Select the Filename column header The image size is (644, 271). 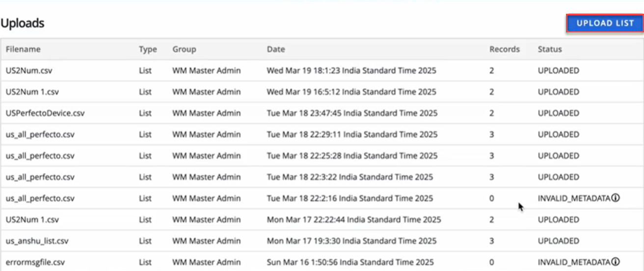coord(23,49)
